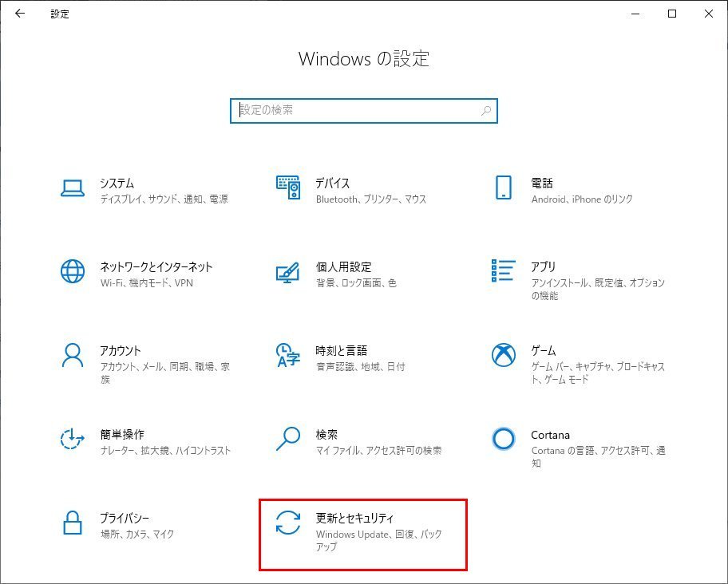Select the 電話 phone icon
The height and width of the screenshot is (584, 728).
(x=503, y=187)
